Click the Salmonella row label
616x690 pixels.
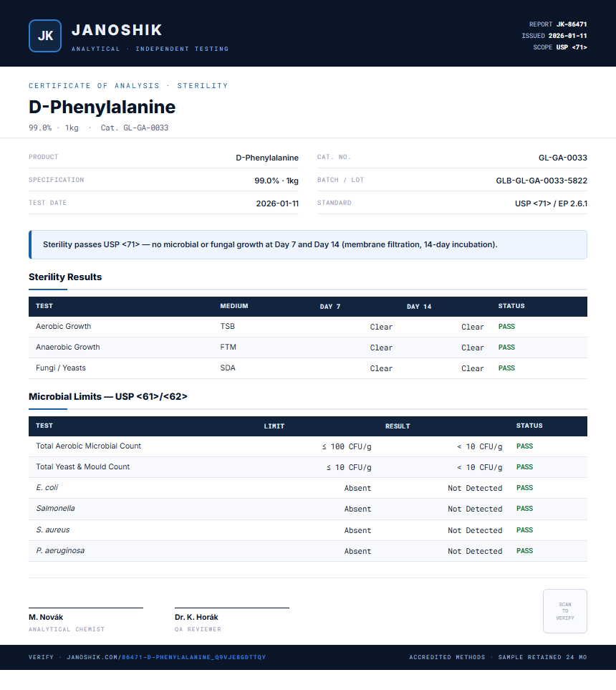click(x=55, y=508)
